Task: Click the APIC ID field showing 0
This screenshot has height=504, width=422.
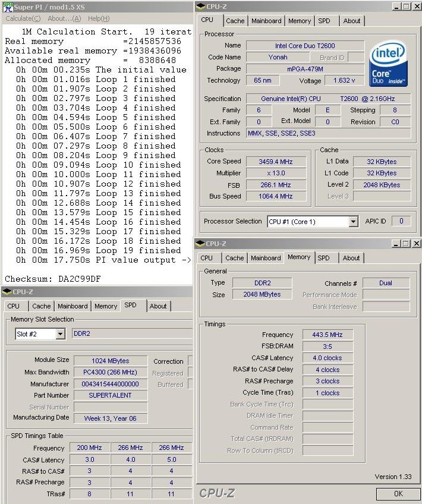Action: [x=401, y=221]
